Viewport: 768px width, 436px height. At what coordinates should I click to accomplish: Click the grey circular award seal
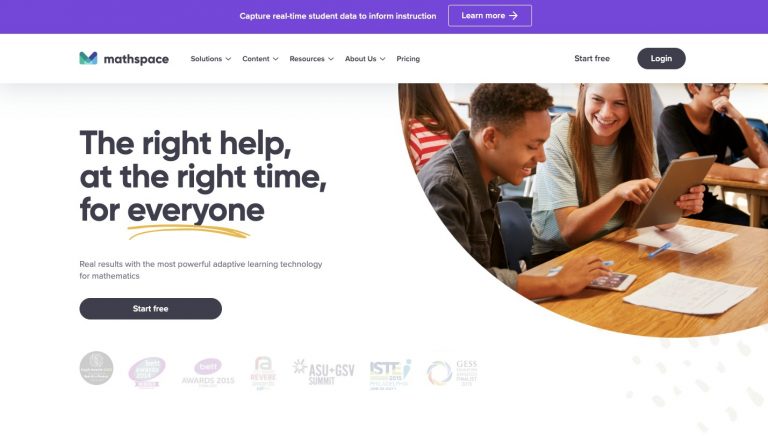tap(96, 368)
